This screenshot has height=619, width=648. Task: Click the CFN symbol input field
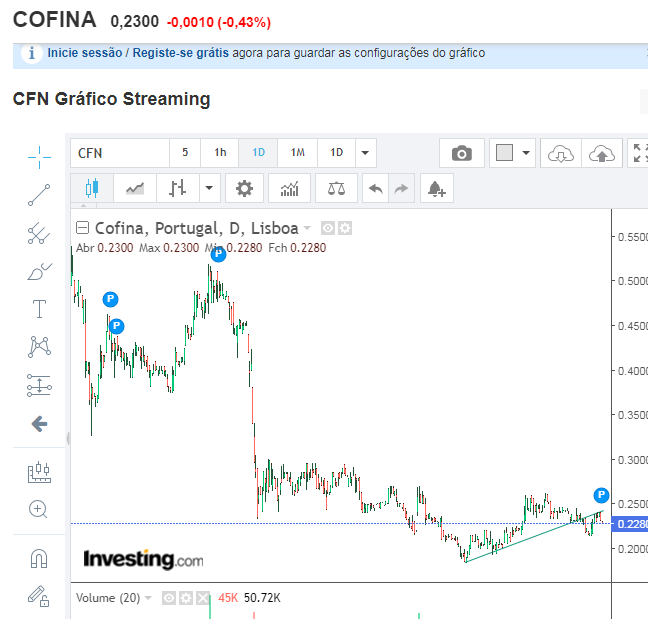pos(120,153)
